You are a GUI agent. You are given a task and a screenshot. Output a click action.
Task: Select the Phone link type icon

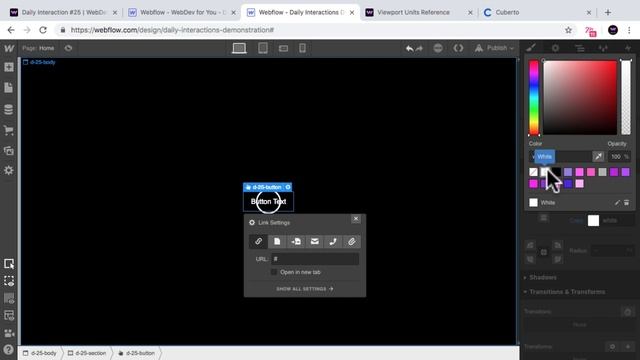pos(333,242)
